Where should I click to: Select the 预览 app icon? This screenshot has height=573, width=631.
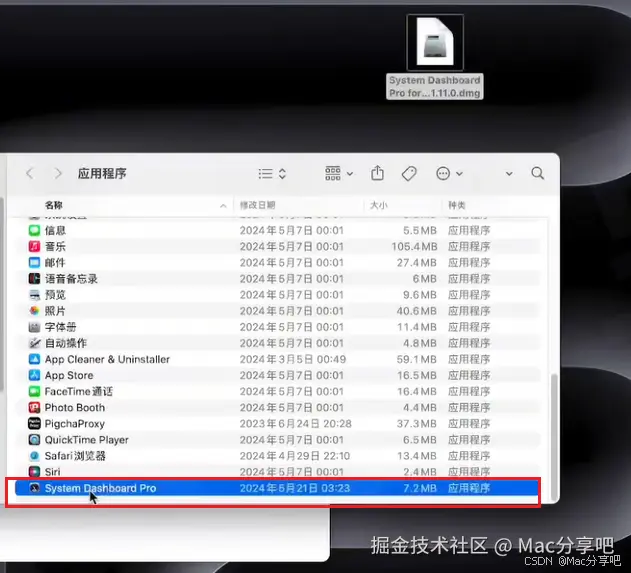click(35, 295)
